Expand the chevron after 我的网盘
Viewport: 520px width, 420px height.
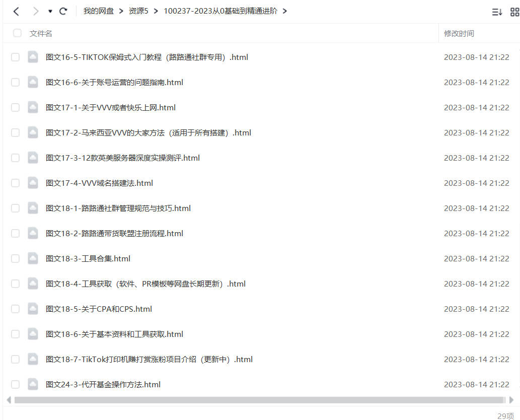coord(121,11)
